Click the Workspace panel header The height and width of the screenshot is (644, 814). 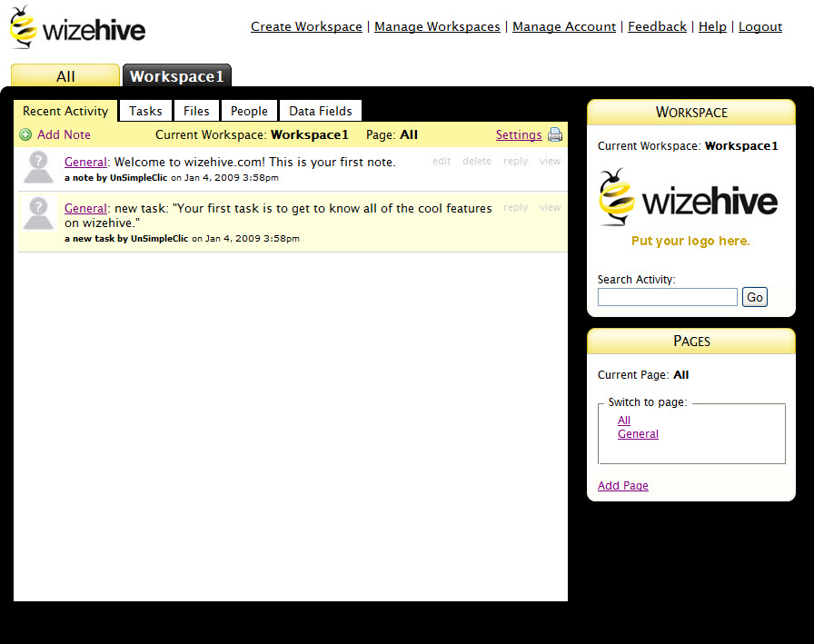point(691,112)
